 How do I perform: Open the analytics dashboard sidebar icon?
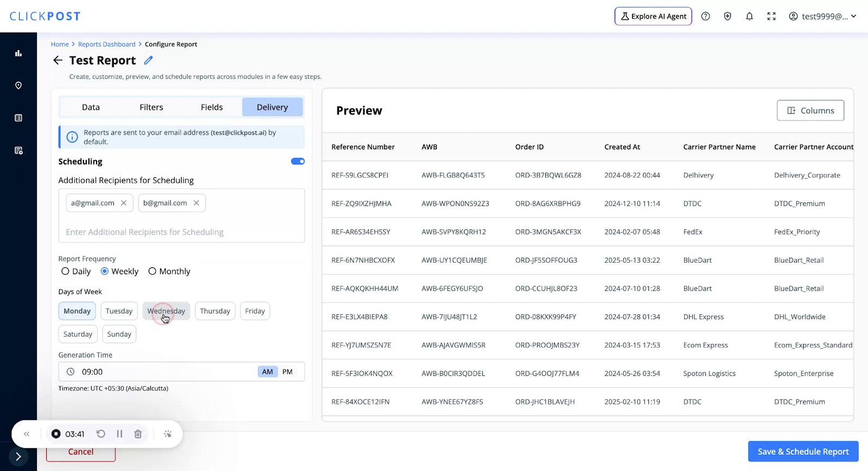click(x=18, y=53)
